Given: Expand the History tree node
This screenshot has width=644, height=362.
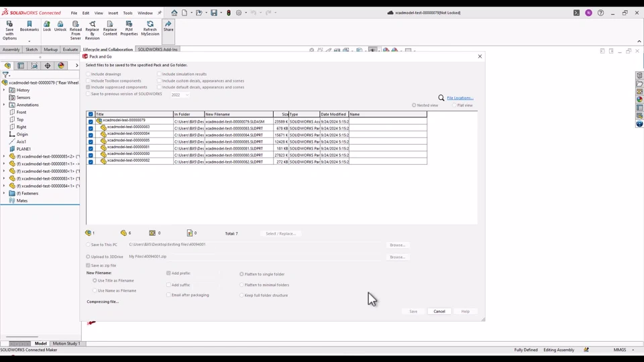Looking at the screenshot, I should coord(4,90).
